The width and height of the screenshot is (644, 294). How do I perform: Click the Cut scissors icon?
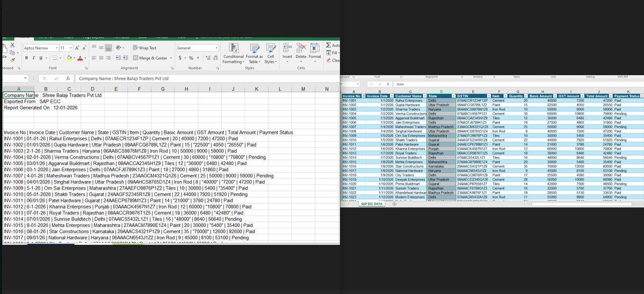coord(12,45)
